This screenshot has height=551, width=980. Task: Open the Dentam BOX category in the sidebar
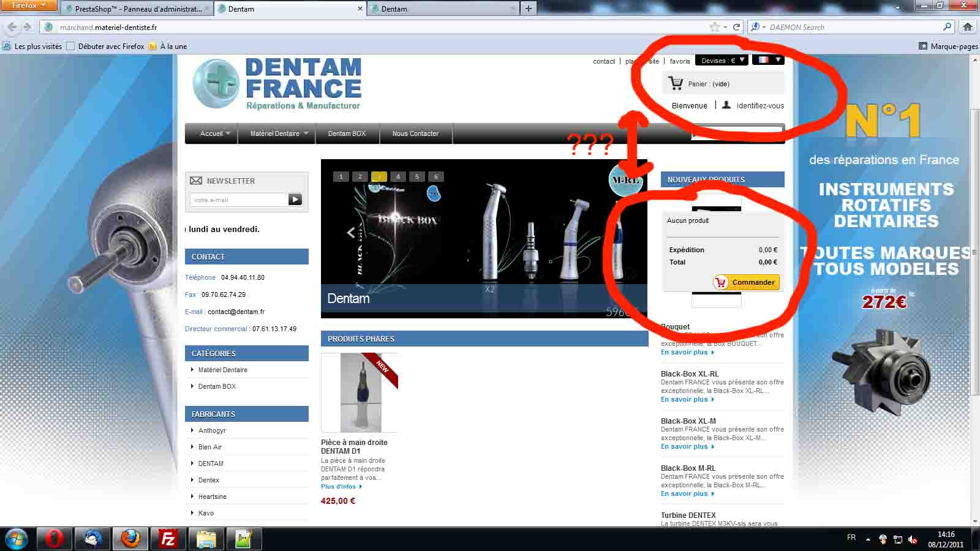217,386
